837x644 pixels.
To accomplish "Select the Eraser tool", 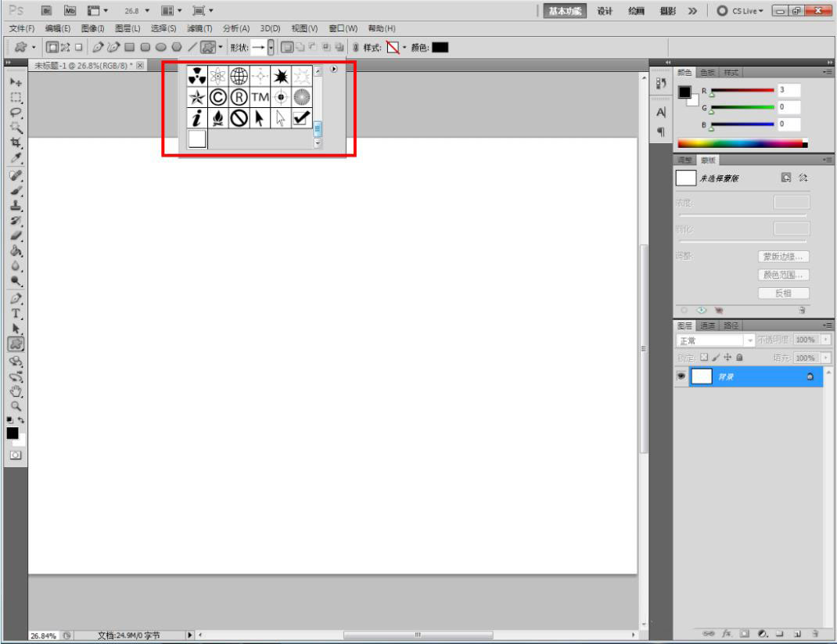I will pyautogui.click(x=16, y=236).
